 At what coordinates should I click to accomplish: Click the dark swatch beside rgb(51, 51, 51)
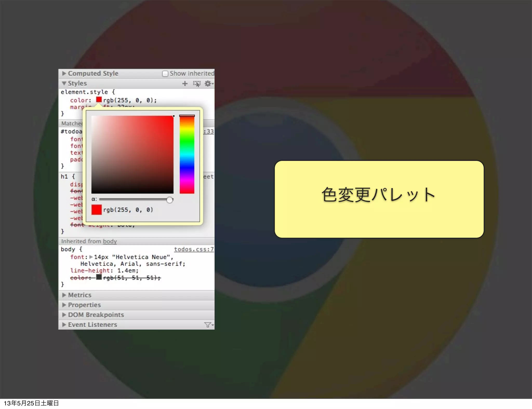tap(99, 277)
